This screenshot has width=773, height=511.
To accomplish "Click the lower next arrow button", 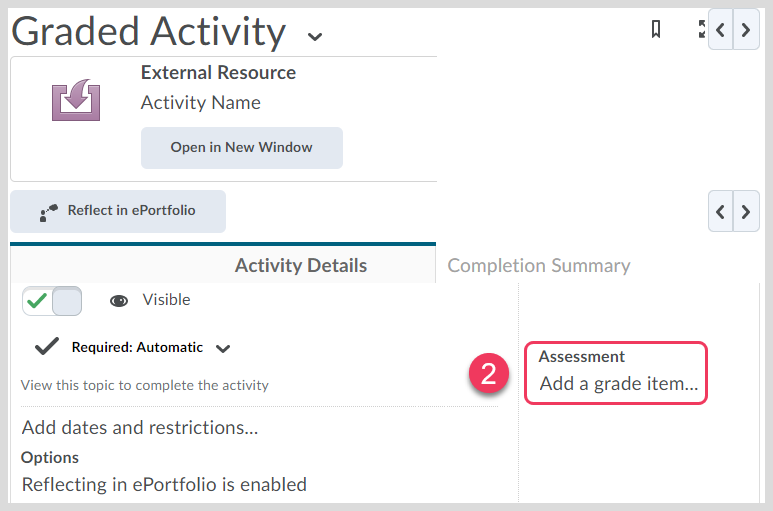I will (745, 212).
